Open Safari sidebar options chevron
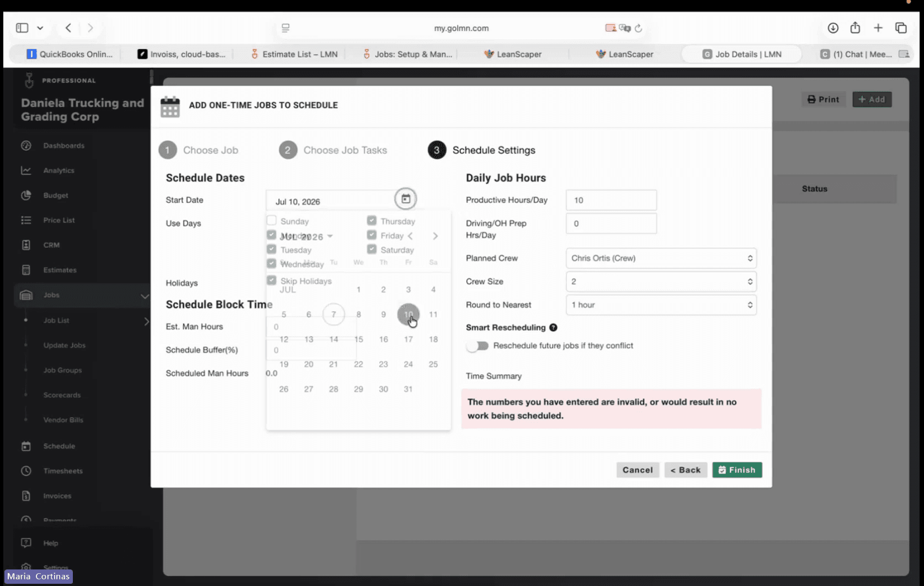Image resolution: width=924 pixels, height=586 pixels. (x=40, y=28)
